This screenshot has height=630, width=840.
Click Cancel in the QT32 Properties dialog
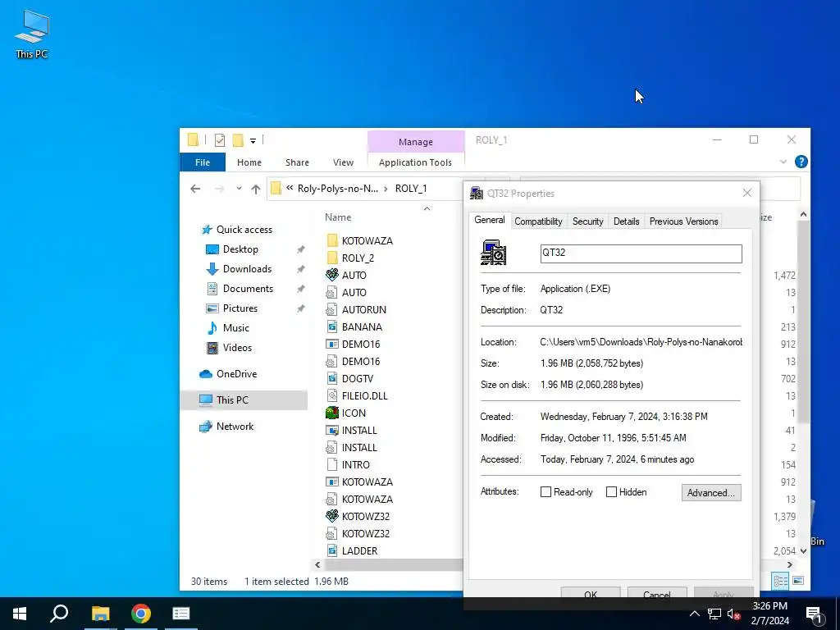657,592
